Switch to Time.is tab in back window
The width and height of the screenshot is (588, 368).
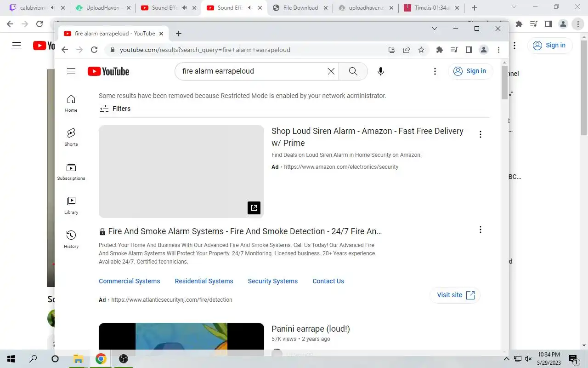tap(431, 8)
